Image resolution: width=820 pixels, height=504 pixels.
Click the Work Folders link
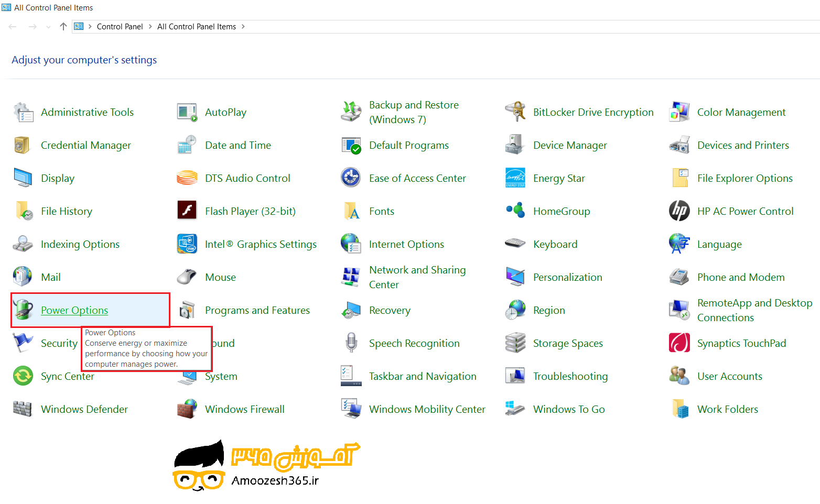pos(728,409)
